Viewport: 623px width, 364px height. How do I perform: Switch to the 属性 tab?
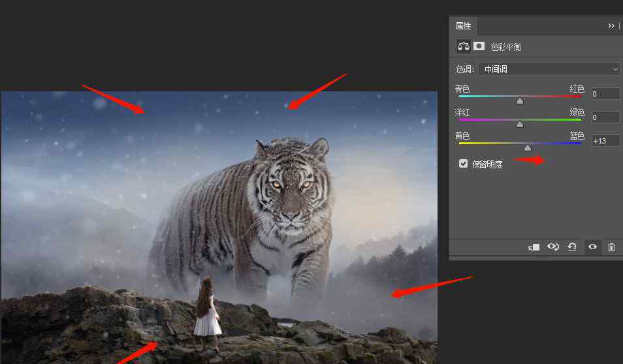pos(463,26)
